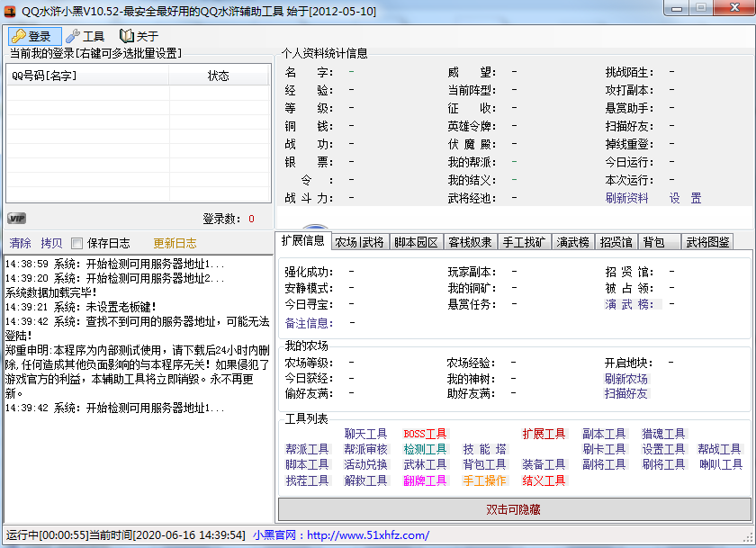Toggle the 保存日志 checkbox
This screenshot has height=548, width=756.
(x=76, y=243)
